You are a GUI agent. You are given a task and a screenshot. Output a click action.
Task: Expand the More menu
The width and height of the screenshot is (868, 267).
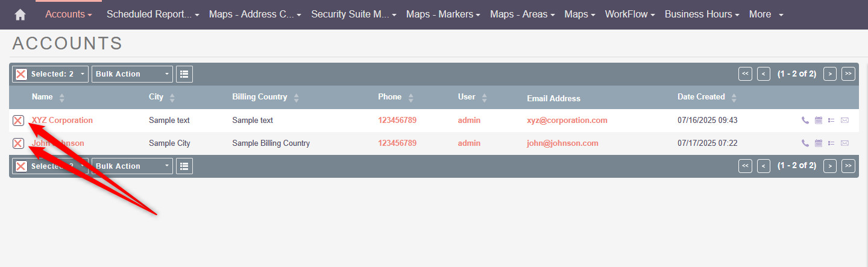pos(766,14)
